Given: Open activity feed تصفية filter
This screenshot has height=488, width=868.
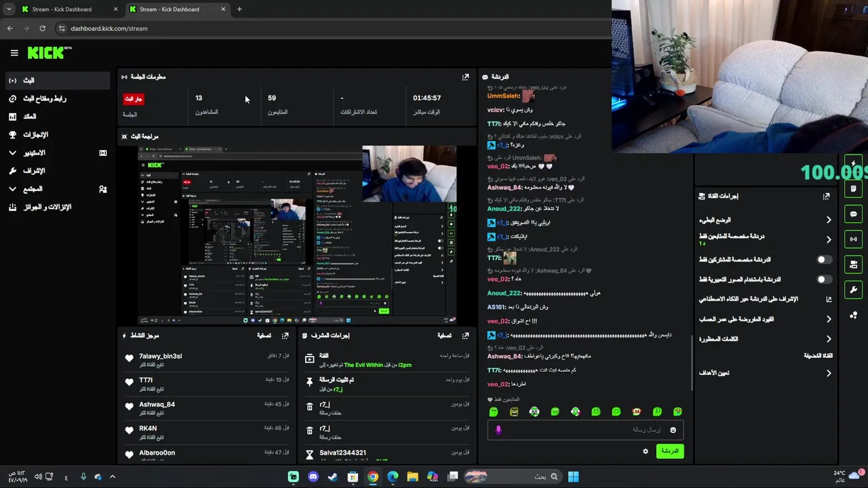Looking at the screenshot, I should pyautogui.click(x=264, y=335).
